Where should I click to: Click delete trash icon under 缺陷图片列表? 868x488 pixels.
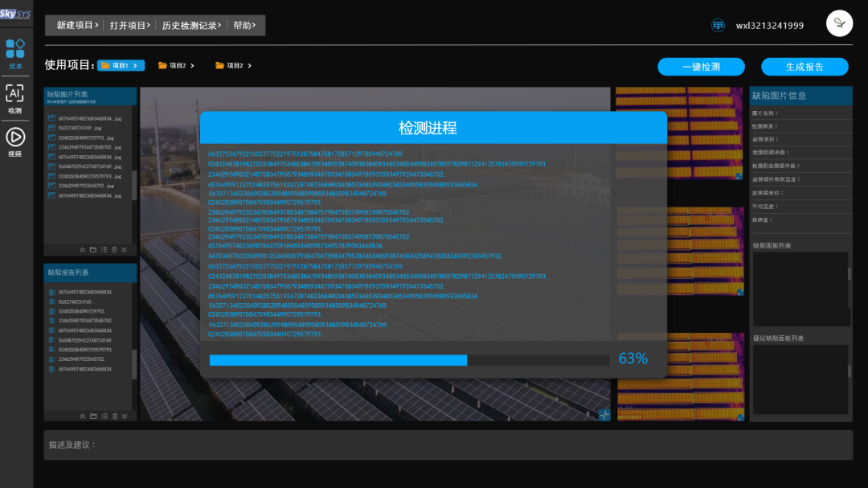pyautogui.click(x=114, y=249)
